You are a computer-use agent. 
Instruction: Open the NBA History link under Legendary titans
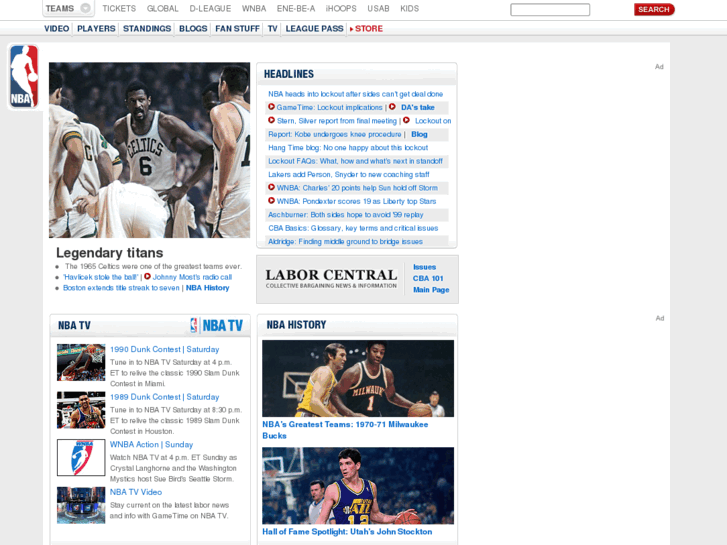click(207, 288)
